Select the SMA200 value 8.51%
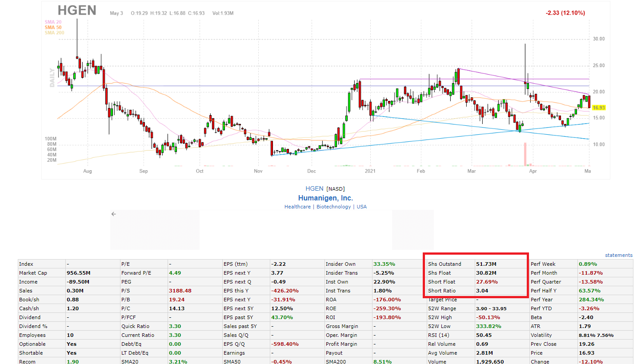 click(x=382, y=362)
